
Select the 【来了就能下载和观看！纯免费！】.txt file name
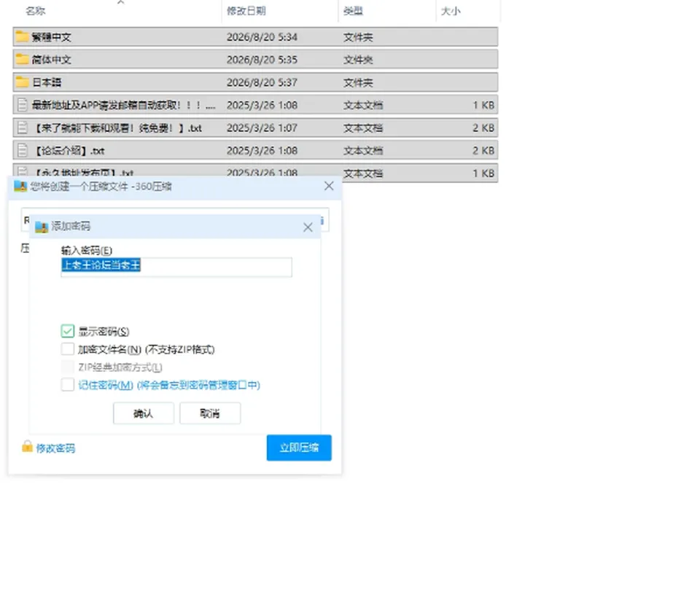[117, 128]
